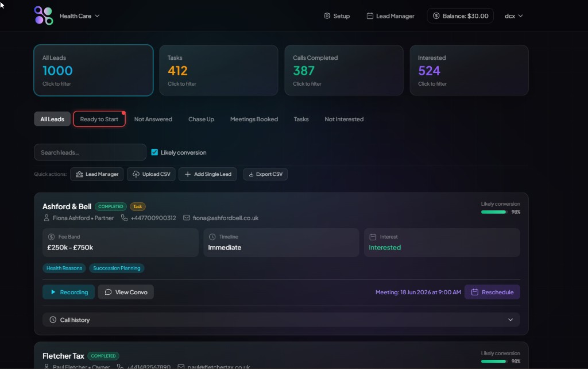Click the £250k - £750k fee value
This screenshot has height=369, width=588.
(x=70, y=247)
